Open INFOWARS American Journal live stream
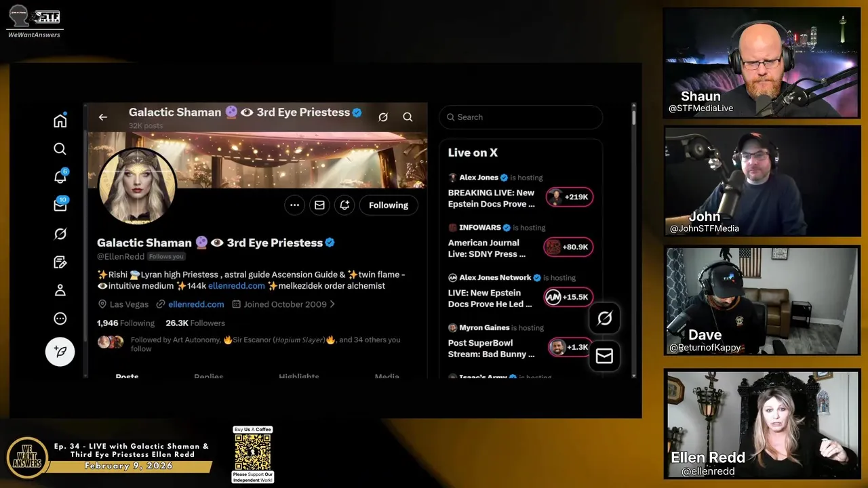 point(487,248)
